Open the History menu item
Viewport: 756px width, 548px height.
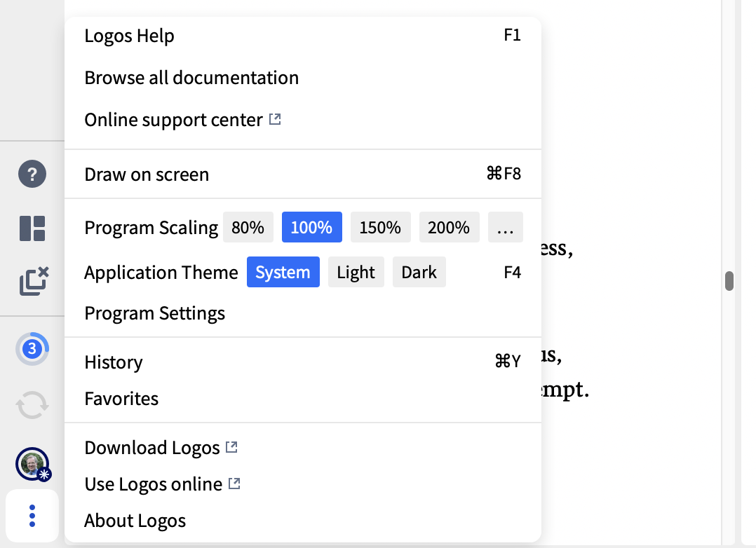tap(114, 362)
